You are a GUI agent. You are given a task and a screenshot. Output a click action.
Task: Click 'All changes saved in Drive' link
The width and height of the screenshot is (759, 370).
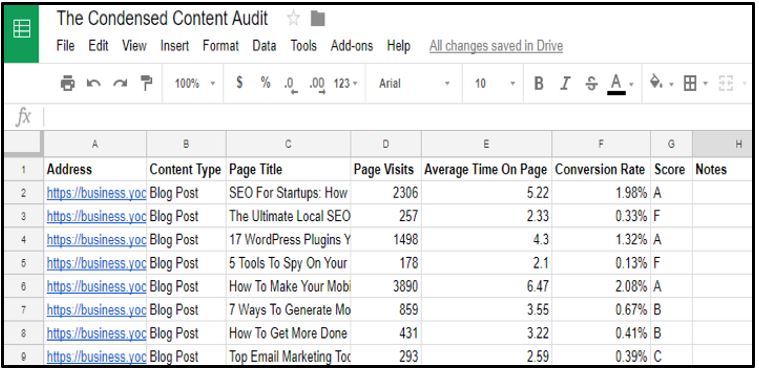point(496,46)
